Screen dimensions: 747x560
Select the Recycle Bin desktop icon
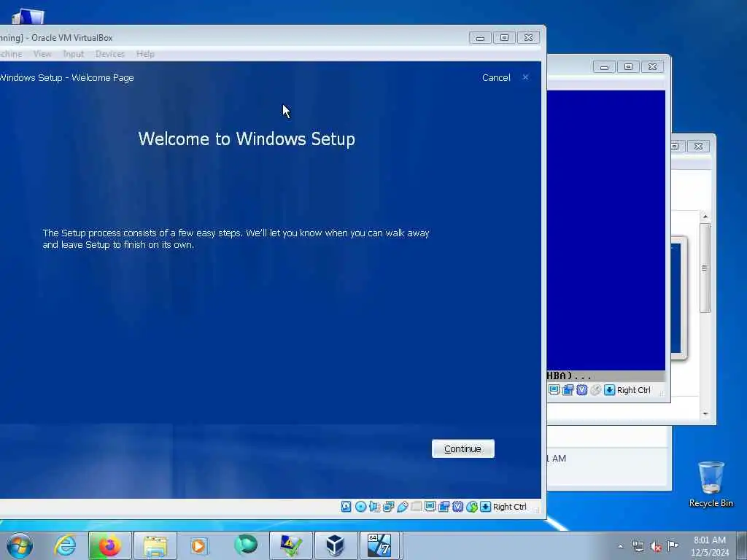[711, 484]
